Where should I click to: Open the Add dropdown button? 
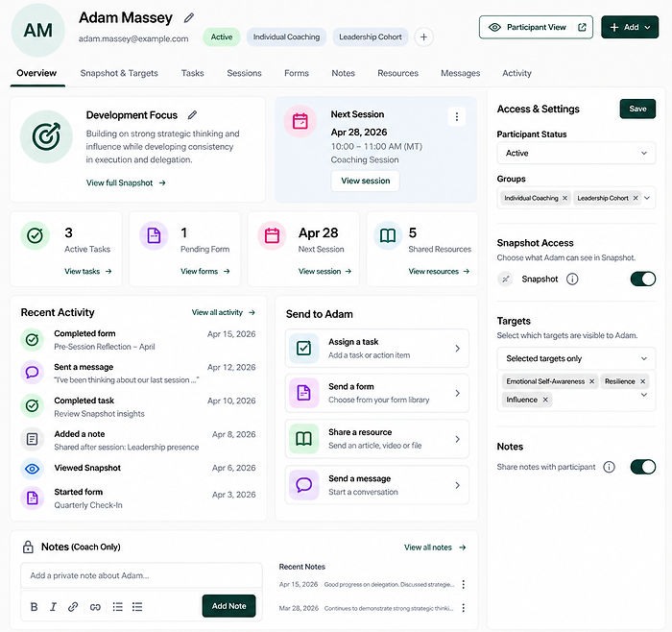pos(630,28)
